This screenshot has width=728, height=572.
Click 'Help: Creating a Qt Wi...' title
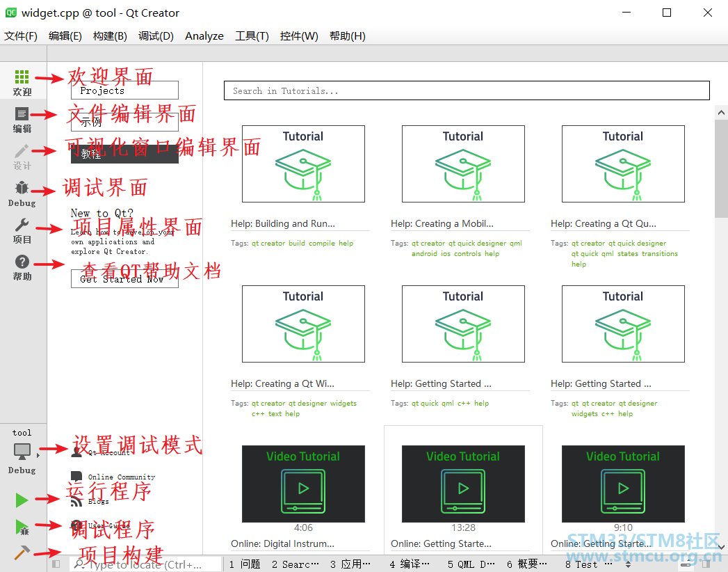(282, 384)
